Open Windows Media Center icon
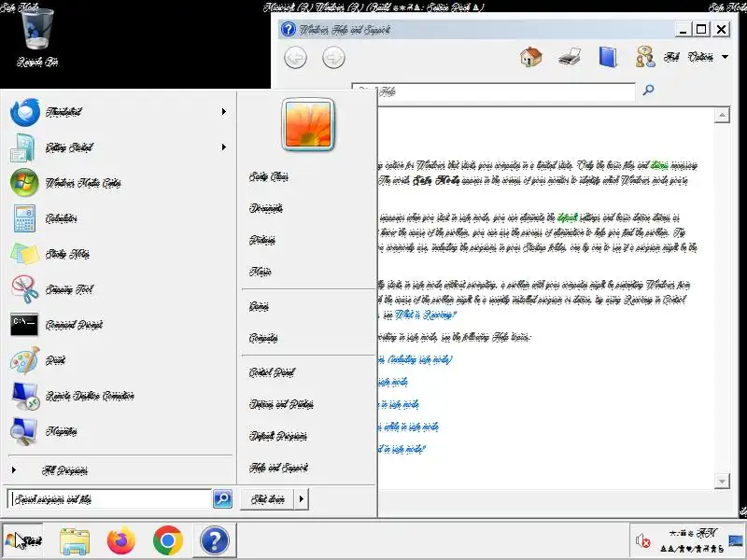The image size is (747, 560). pos(24,183)
